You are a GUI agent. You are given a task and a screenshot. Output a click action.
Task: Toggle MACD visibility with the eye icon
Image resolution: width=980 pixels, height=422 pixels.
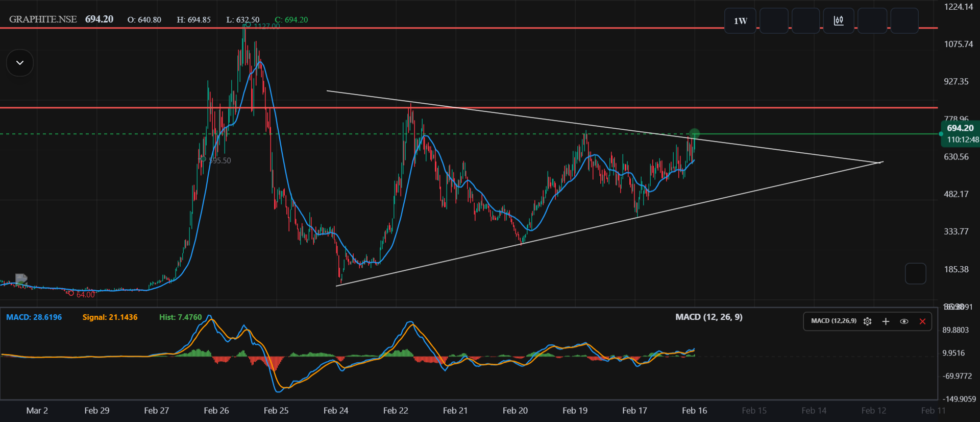(904, 321)
